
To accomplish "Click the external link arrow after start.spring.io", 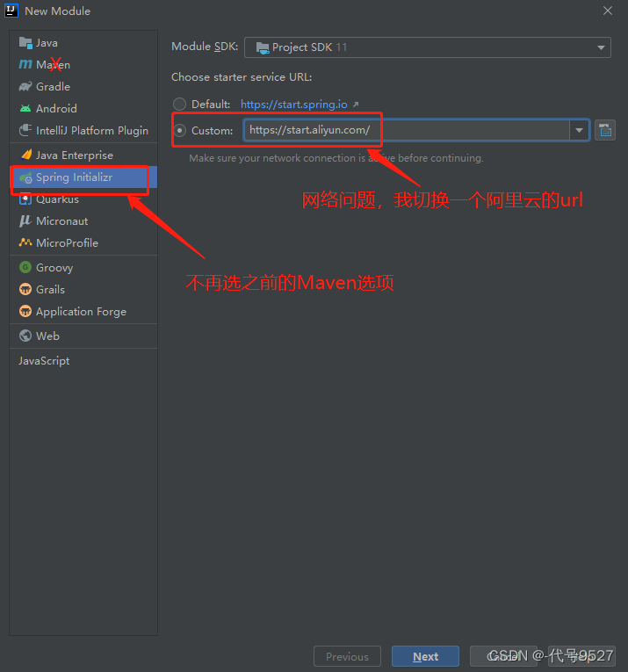I will tap(356, 105).
